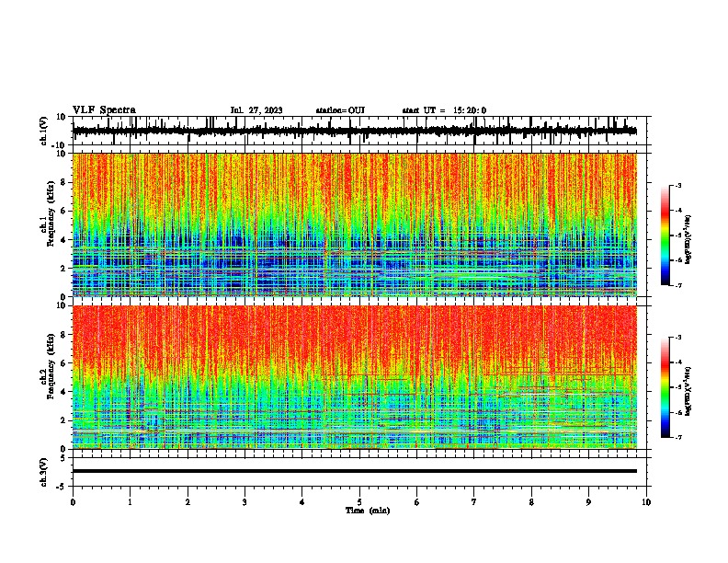Click the ch.3(V) axis label
This screenshot has width=728, height=563.
tap(44, 472)
